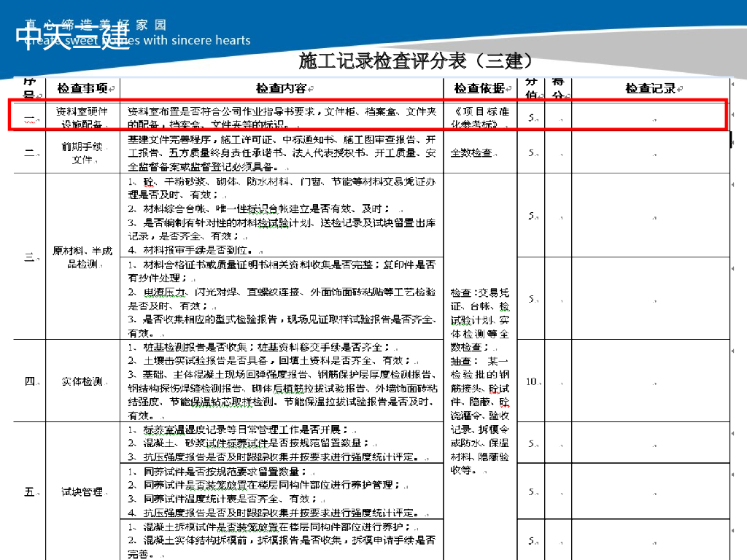Screen dimensions: 747x560
Task: Click the line 材料综合台帐、唯一性标识台帐建立是否有效
Action: 259,209
